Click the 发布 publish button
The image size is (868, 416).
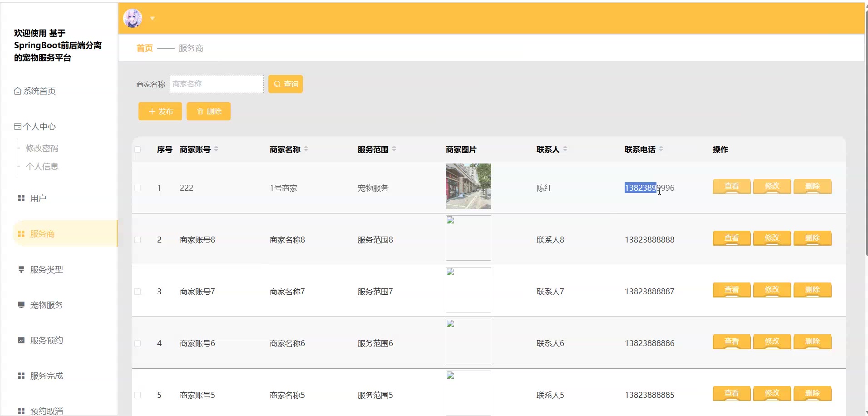160,111
